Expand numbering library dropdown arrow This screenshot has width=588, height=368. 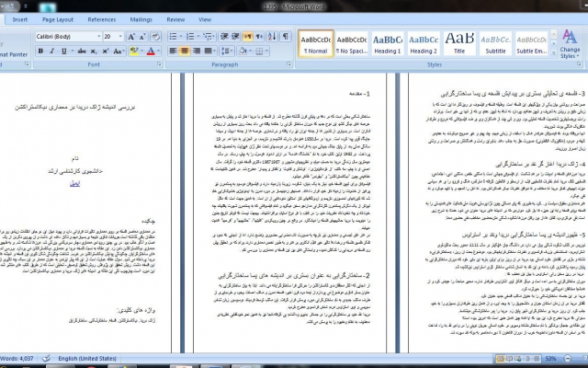[198, 37]
